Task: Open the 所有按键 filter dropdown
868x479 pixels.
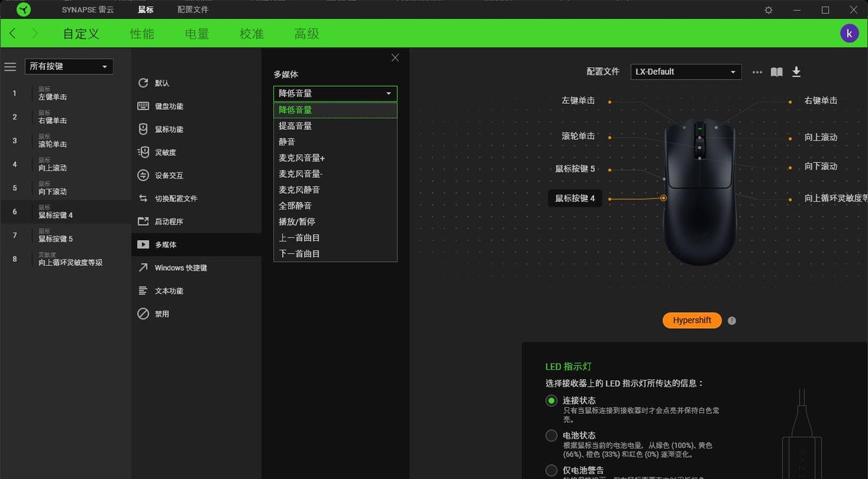Action: [68, 66]
